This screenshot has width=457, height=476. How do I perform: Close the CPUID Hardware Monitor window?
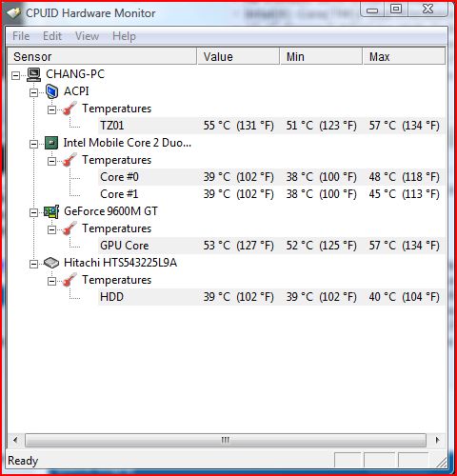427,9
